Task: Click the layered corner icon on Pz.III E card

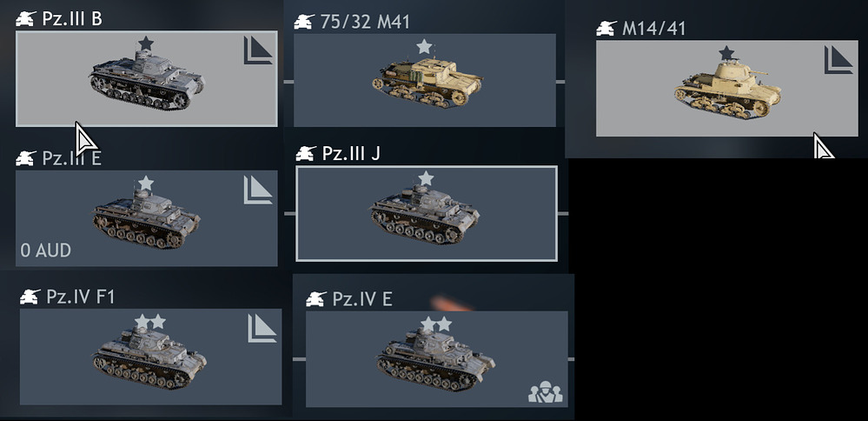Action: 258,190
